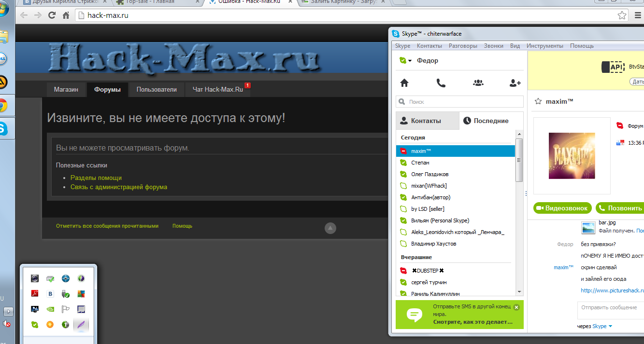Switch to 'Последние' tab in Skype
Viewport: 644px width, 344px height.
pyautogui.click(x=491, y=121)
